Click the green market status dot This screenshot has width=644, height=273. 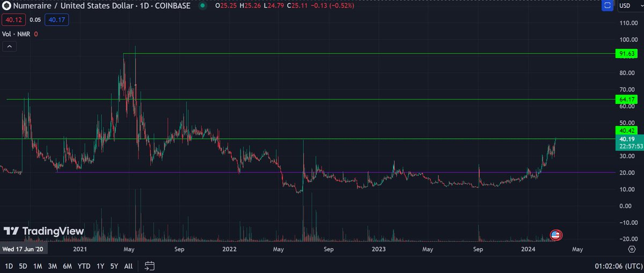[202, 5]
